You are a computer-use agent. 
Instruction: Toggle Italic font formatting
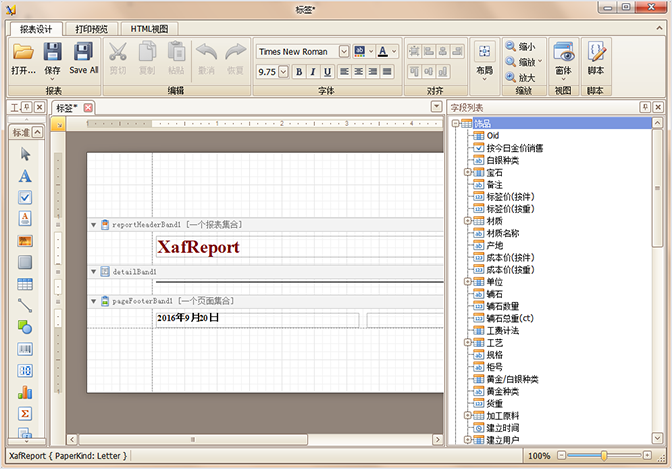click(x=313, y=72)
